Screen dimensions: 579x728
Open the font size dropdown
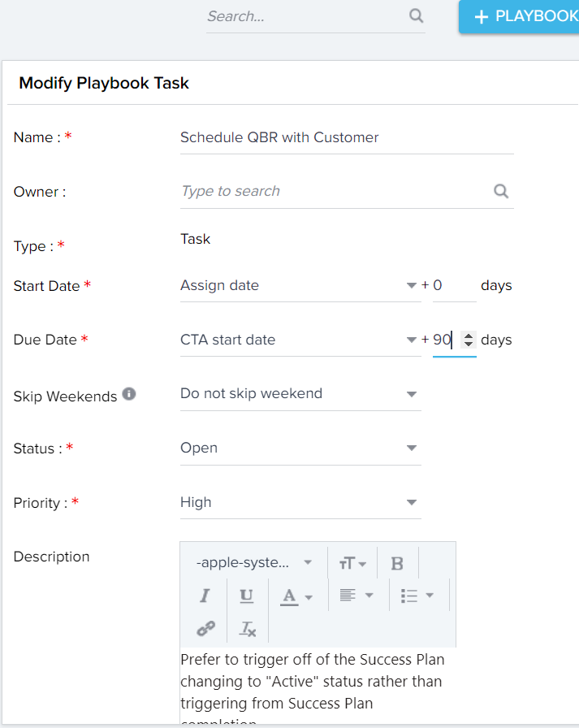[352, 563]
